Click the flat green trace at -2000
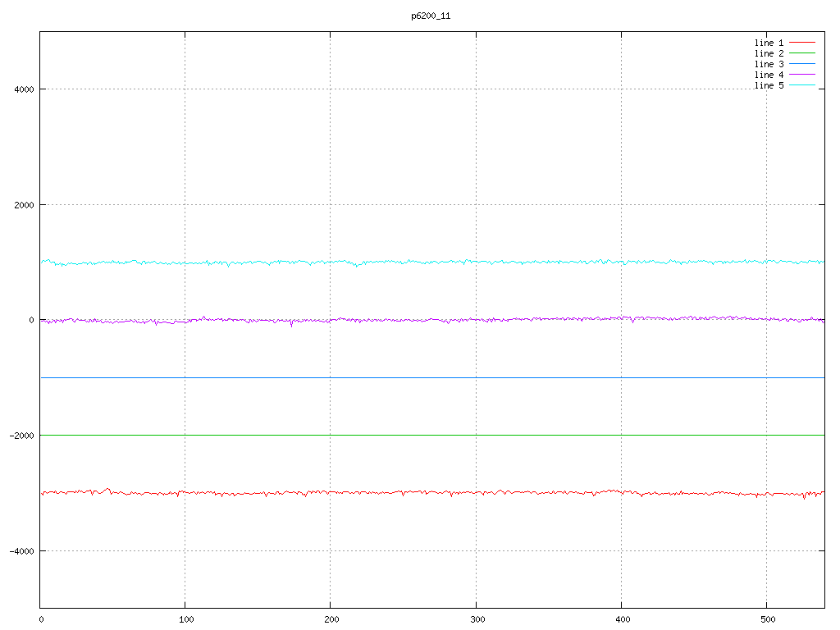This screenshot has width=840, height=630. [x=433, y=436]
